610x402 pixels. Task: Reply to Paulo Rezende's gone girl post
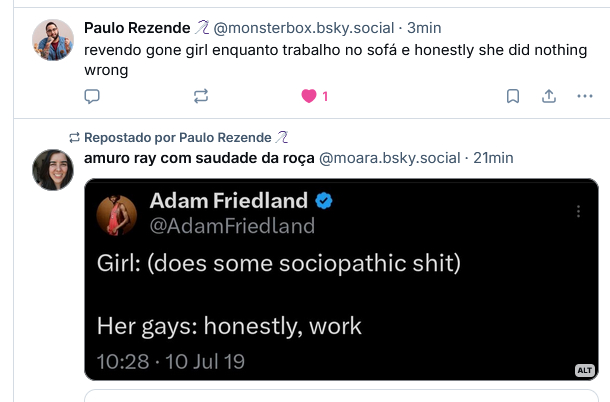[92, 96]
